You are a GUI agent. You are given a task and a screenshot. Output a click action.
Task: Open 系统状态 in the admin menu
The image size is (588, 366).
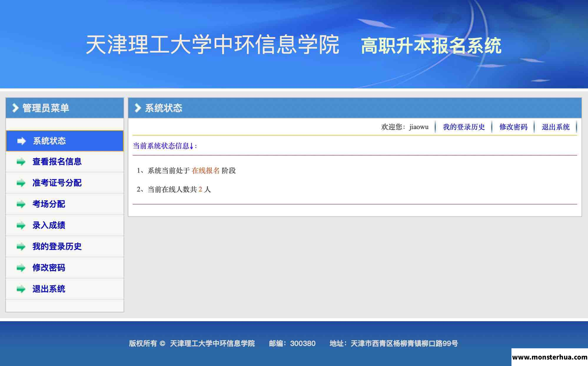tap(65, 141)
